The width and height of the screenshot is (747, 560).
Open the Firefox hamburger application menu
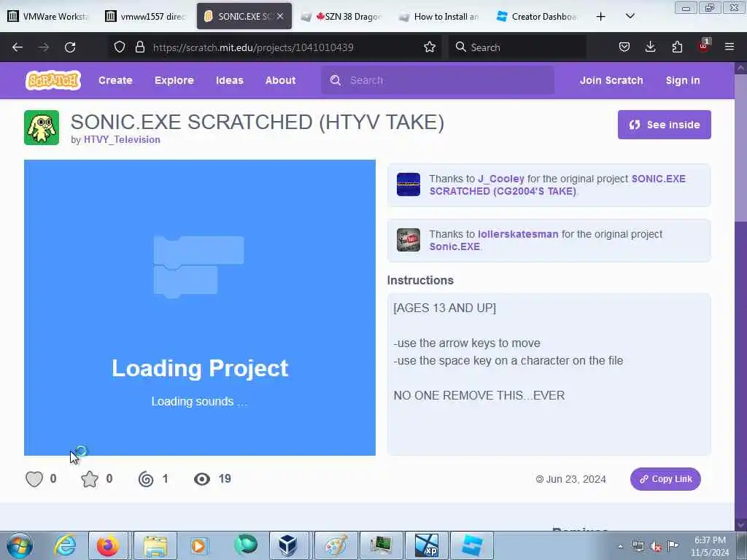pyautogui.click(x=729, y=47)
